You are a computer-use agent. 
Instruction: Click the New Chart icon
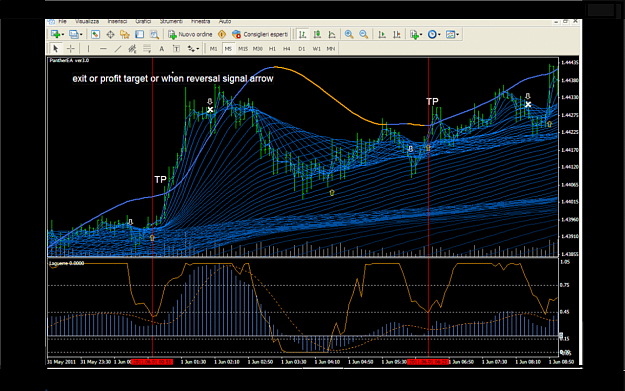coord(55,34)
